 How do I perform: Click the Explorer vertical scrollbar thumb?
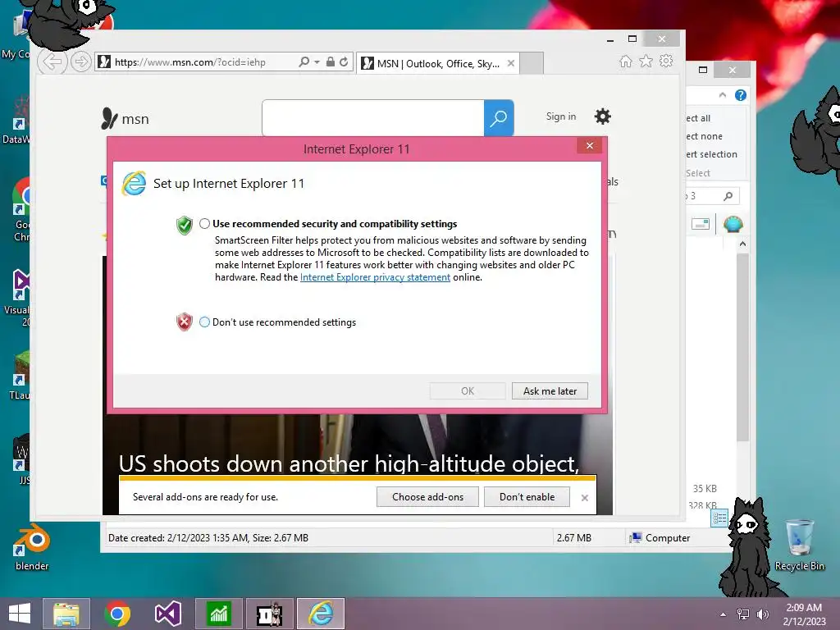[x=742, y=347]
